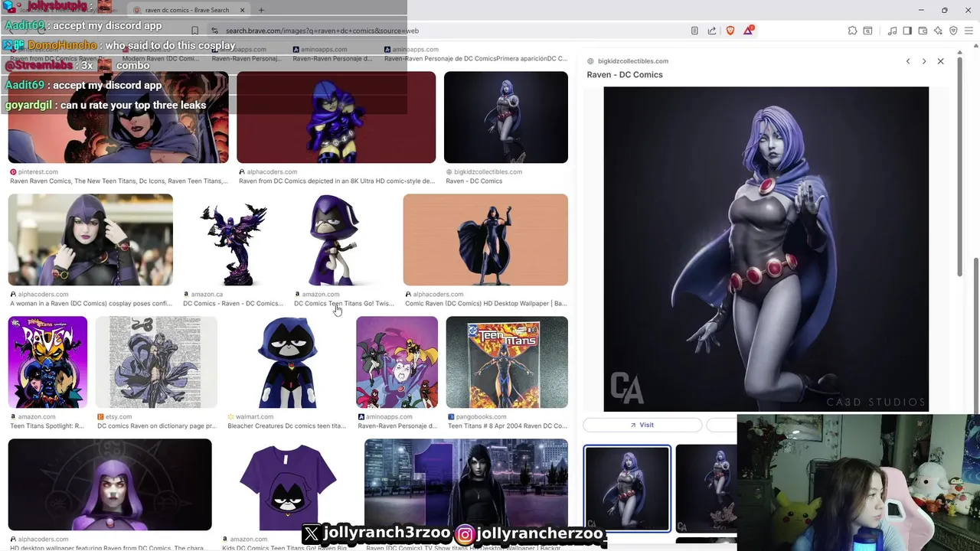Screen dimensions: 980x551
Task: Open the extensions puzzle icon
Action: (852, 31)
